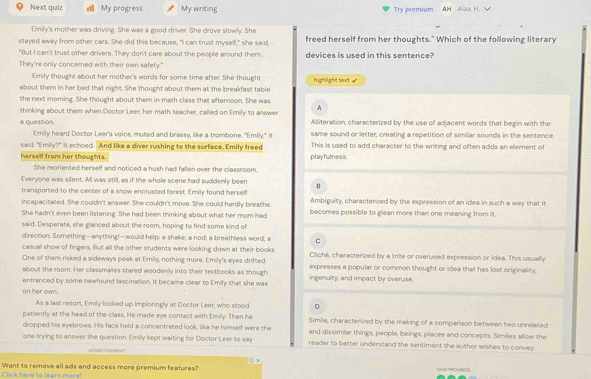The width and height of the screenshot is (591, 379).
Task: Click the Next quiz location pin icon
Action: (20, 7)
